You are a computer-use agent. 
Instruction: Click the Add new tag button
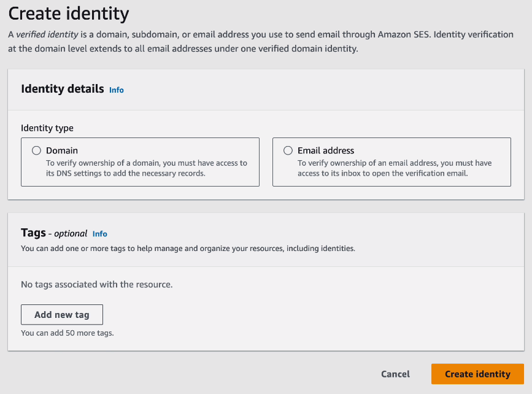pos(61,314)
